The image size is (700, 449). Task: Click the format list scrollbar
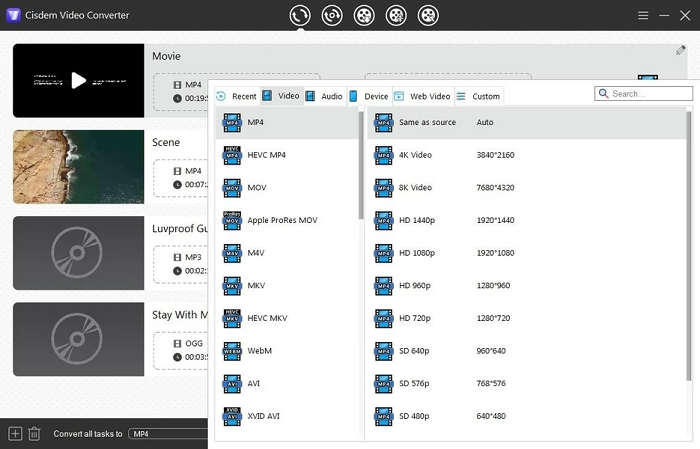(361, 165)
